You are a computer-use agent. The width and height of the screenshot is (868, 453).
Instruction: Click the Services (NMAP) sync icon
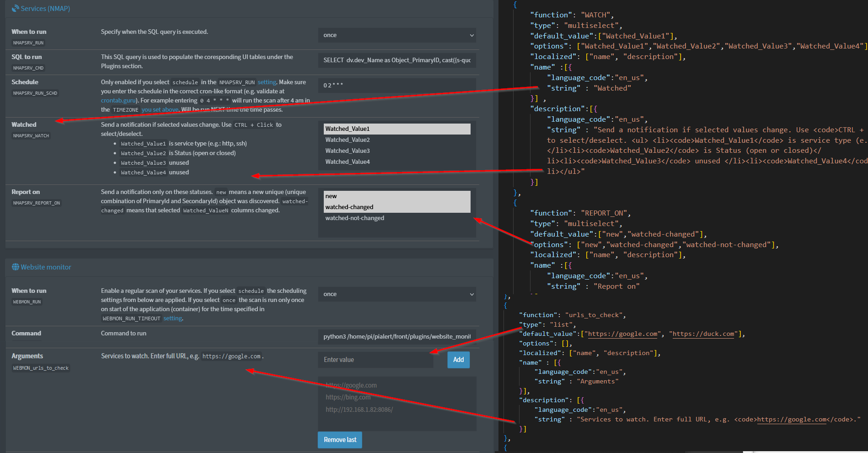click(x=16, y=9)
